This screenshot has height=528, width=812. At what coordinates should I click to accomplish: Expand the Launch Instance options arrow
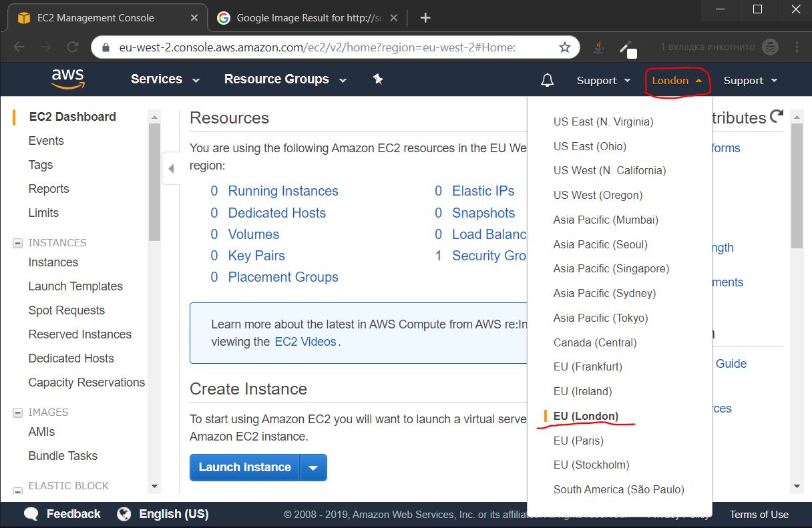(x=313, y=467)
